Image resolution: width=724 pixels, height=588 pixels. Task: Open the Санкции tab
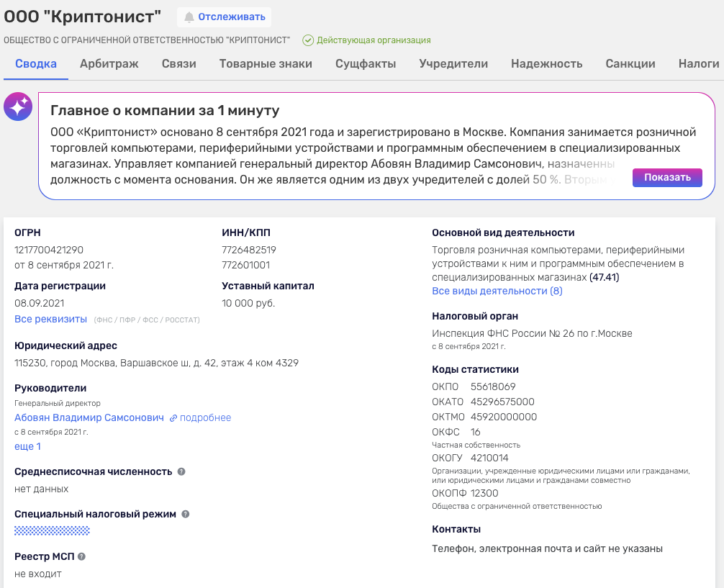pos(630,64)
